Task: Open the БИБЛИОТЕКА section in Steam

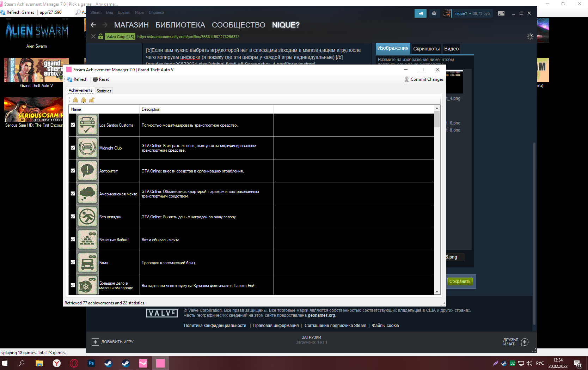Action: point(180,25)
